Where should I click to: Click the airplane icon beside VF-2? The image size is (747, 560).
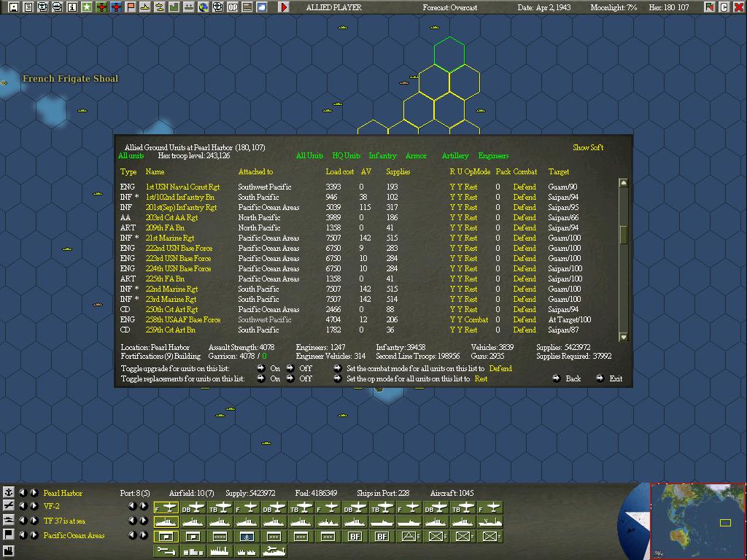pos(9,506)
